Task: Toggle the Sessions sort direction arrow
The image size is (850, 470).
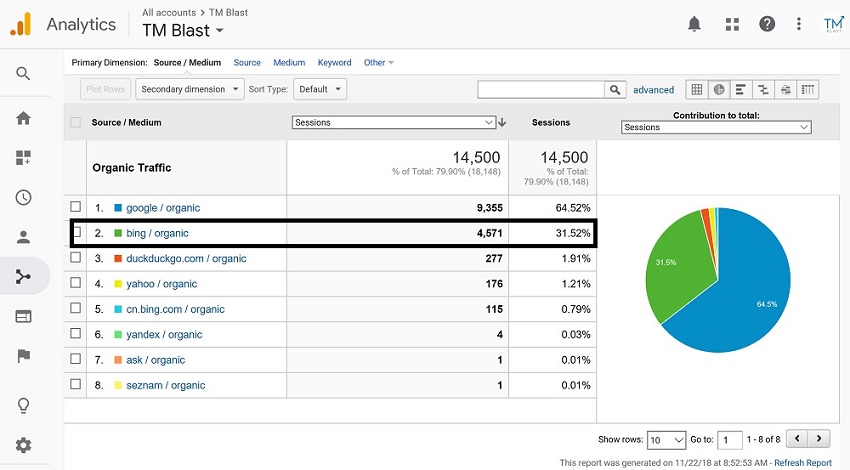Action: click(502, 123)
